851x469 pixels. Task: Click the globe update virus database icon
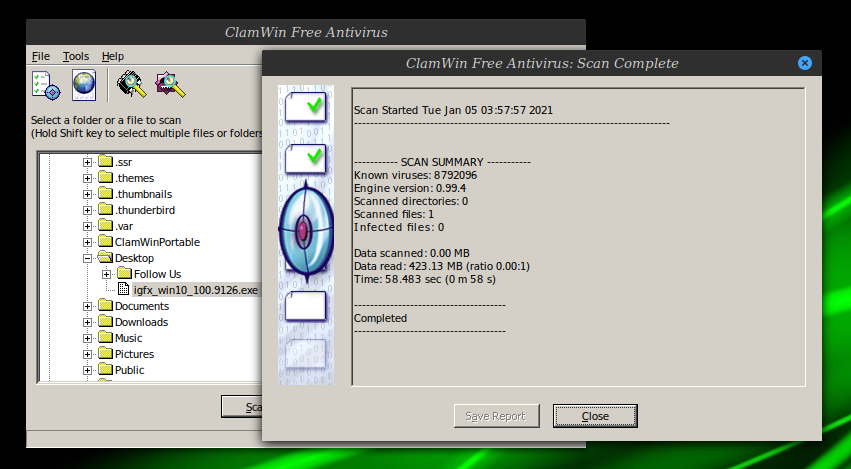tap(84, 85)
